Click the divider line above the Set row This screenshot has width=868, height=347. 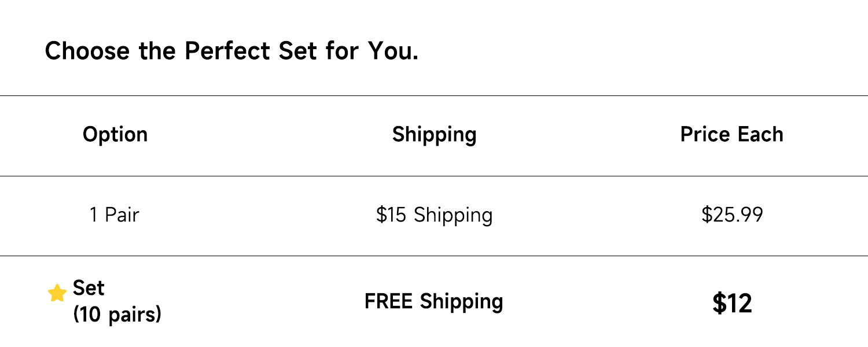tap(434, 256)
